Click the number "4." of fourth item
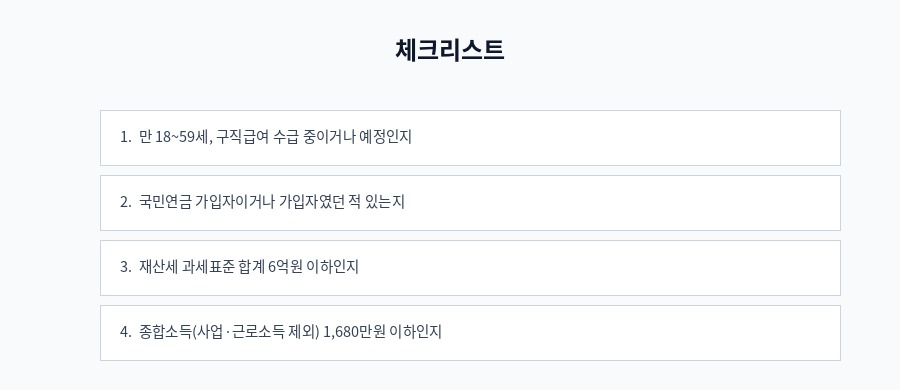The image size is (900, 390). 126,333
